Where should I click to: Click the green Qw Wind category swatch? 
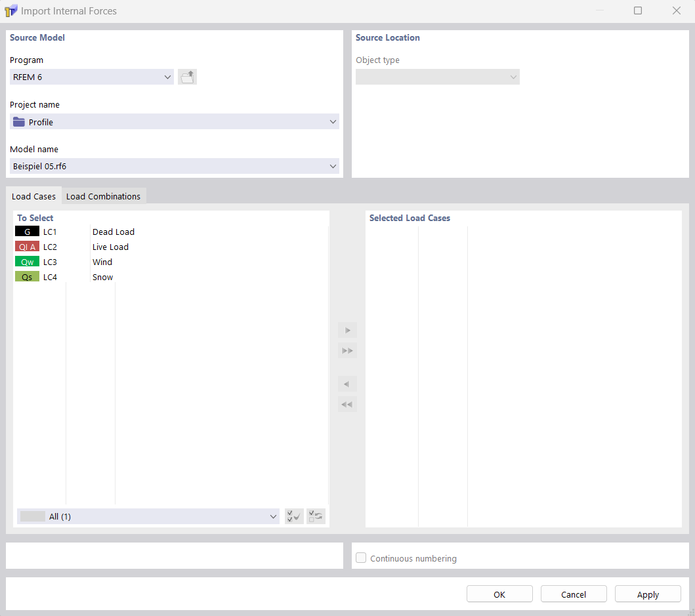27,261
